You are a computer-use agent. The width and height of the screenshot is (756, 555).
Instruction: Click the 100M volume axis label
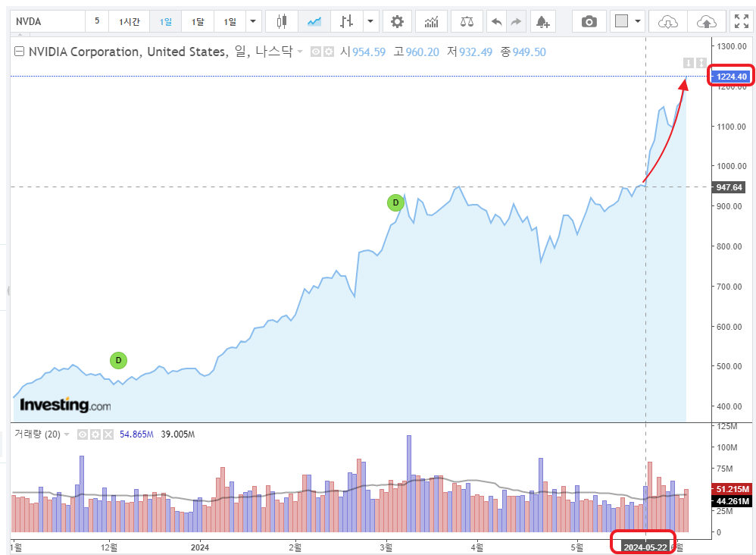(727, 447)
